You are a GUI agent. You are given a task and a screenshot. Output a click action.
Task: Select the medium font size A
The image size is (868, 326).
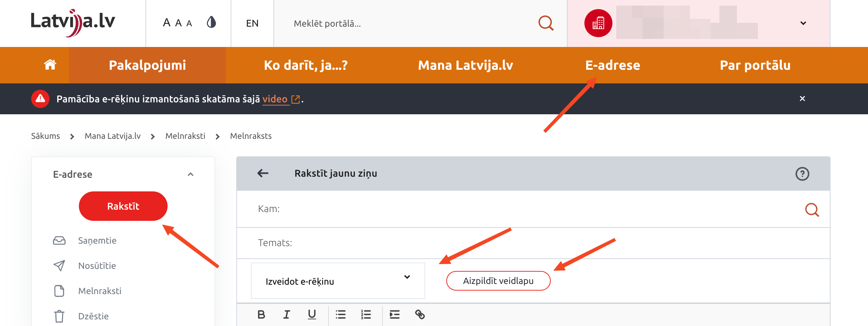coord(178,23)
